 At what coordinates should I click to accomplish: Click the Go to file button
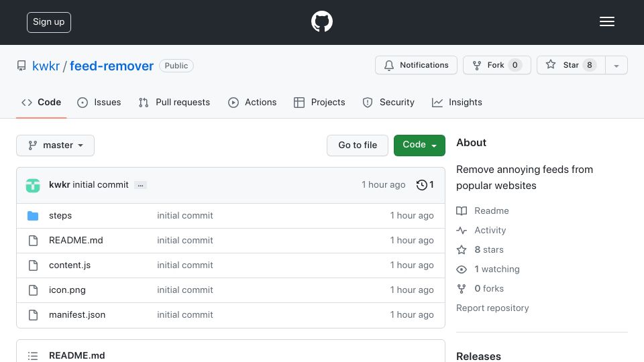[x=358, y=145]
